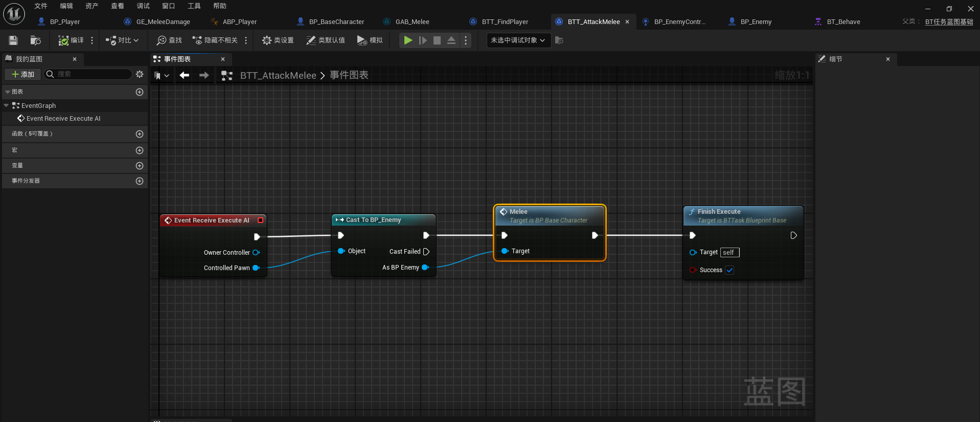Click the 添加 add button in My Blueprint
The height and width of the screenshot is (422, 980).
[x=23, y=74]
